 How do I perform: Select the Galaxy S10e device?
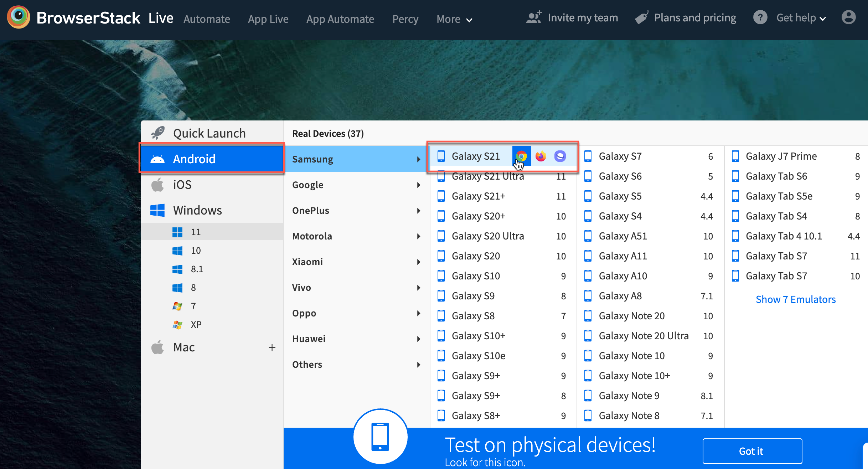tap(503, 356)
